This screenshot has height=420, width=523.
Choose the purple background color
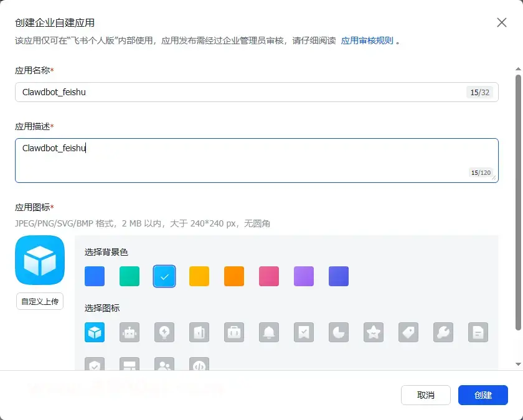(304, 276)
